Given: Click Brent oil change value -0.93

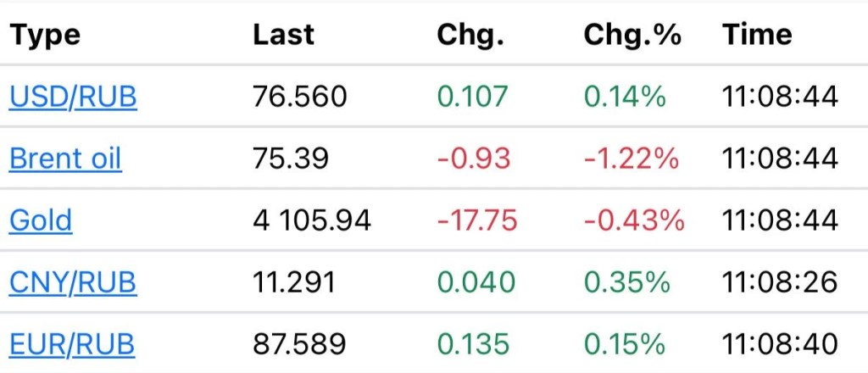Looking at the screenshot, I should coord(474,159).
